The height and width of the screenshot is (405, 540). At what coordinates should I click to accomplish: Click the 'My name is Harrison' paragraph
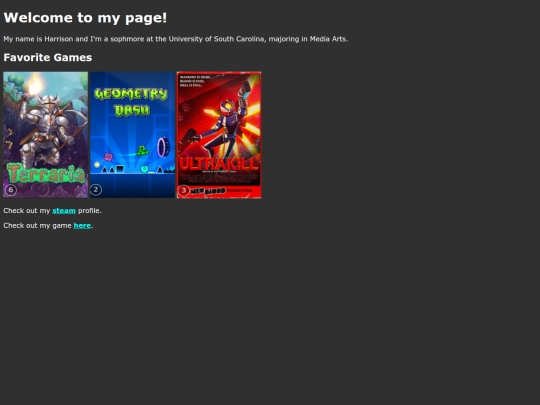point(176,39)
